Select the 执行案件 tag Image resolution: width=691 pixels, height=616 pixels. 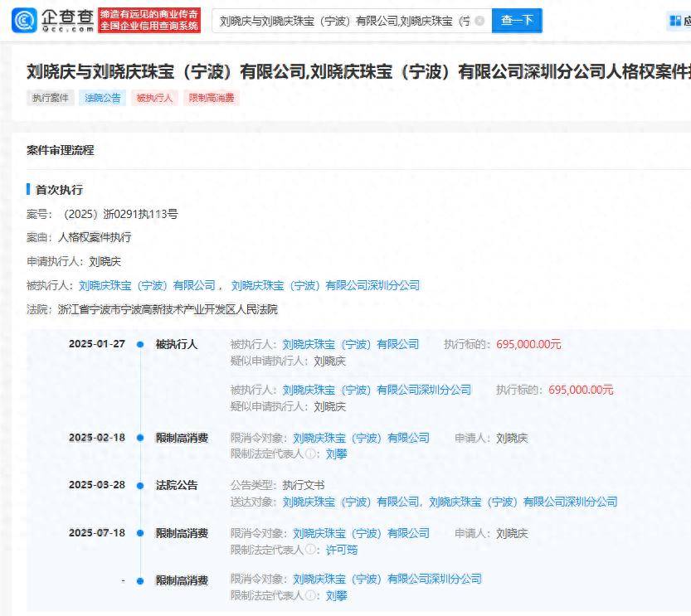click(51, 98)
